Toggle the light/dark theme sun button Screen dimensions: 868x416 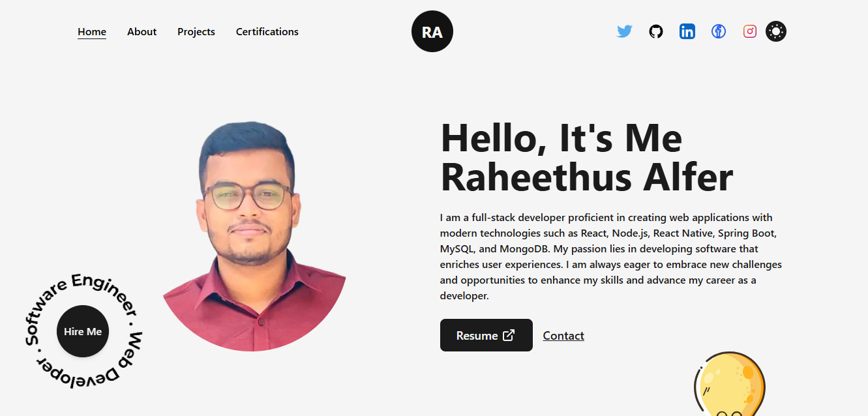click(x=776, y=31)
